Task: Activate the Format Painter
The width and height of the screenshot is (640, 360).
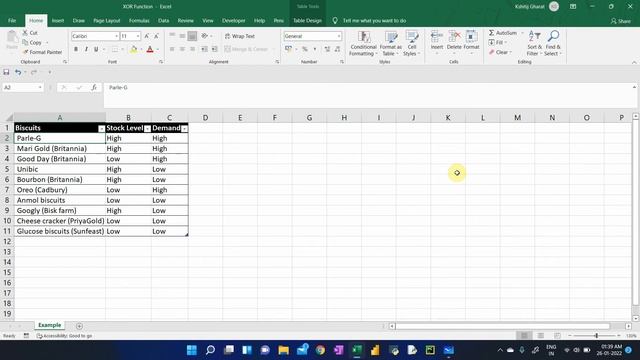Action: (43, 52)
